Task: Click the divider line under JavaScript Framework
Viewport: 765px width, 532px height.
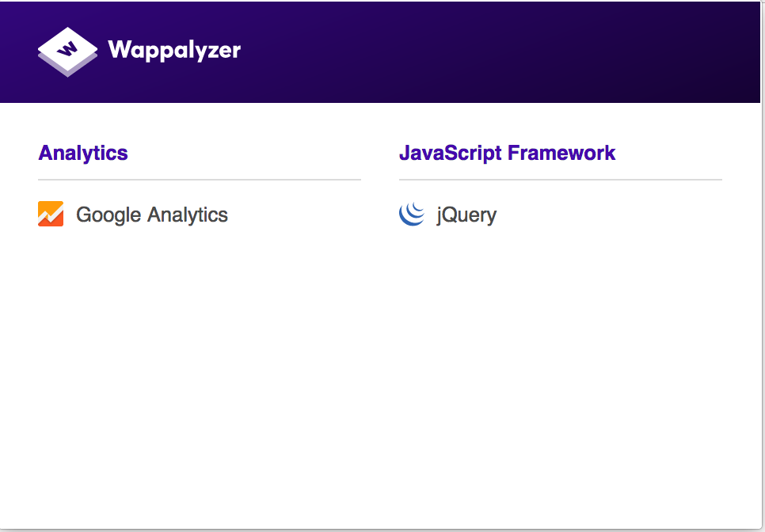Action: coord(561,180)
